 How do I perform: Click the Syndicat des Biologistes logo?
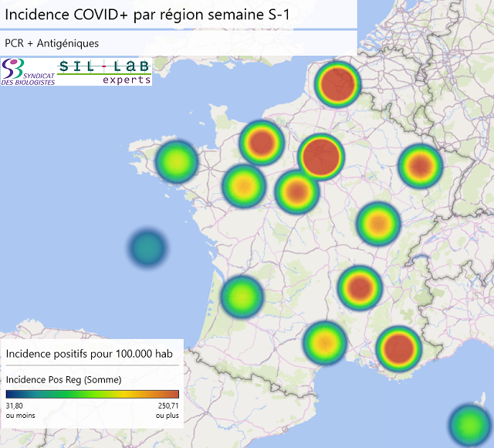(x=29, y=72)
